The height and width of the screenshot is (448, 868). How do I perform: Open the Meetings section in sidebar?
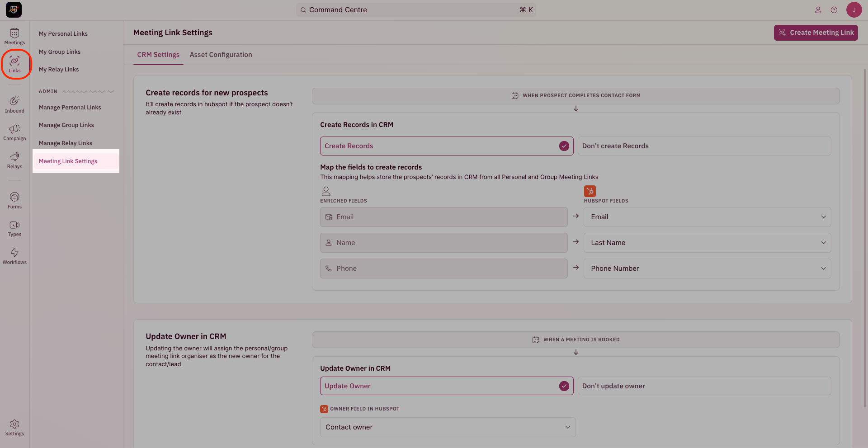[14, 37]
